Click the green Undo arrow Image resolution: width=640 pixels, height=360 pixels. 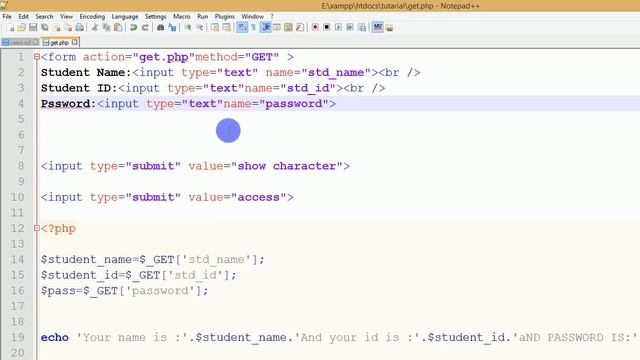click(x=133, y=27)
